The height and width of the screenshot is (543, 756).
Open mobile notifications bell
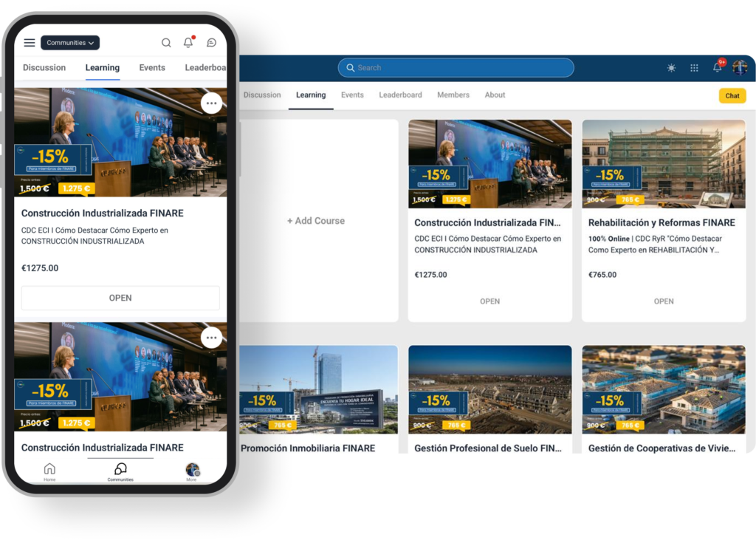point(188,43)
